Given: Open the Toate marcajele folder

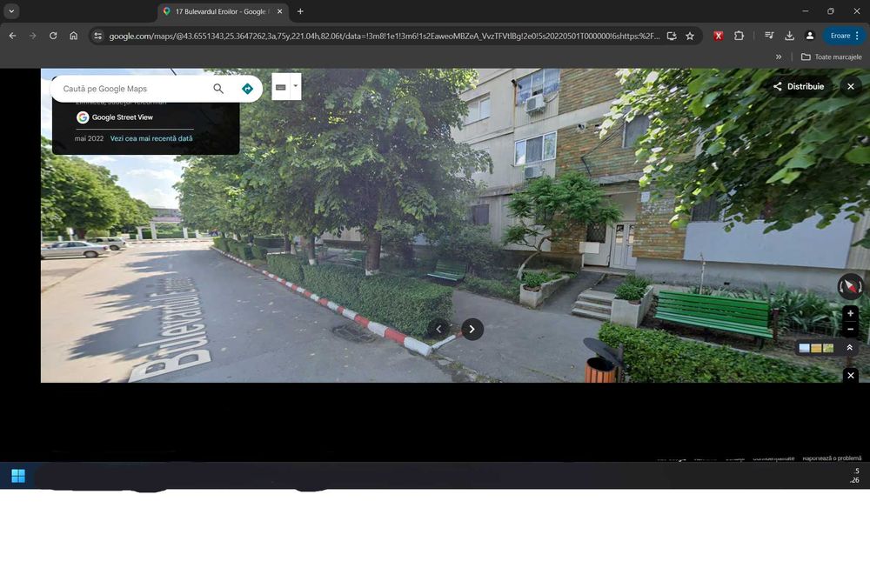Looking at the screenshot, I should [831, 57].
